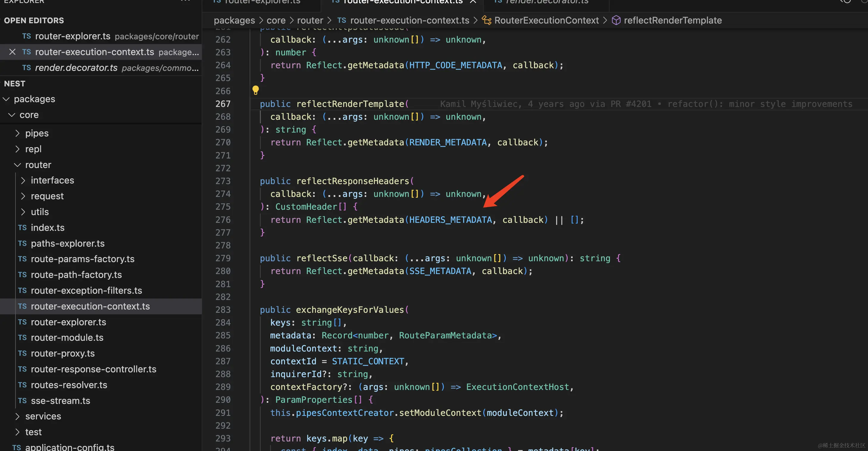Click the packages breadcrumb segment
This screenshot has width=868, height=451.
click(234, 20)
